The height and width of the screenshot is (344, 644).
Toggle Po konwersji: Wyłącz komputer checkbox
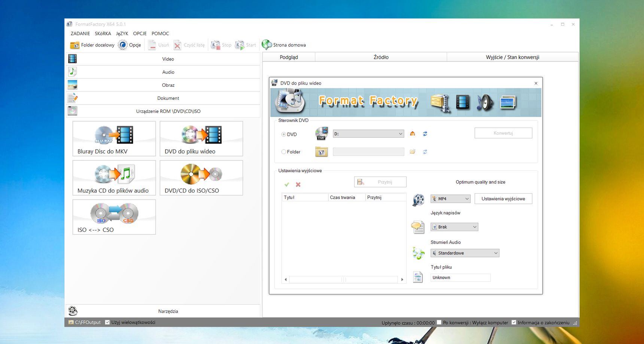coord(439,322)
